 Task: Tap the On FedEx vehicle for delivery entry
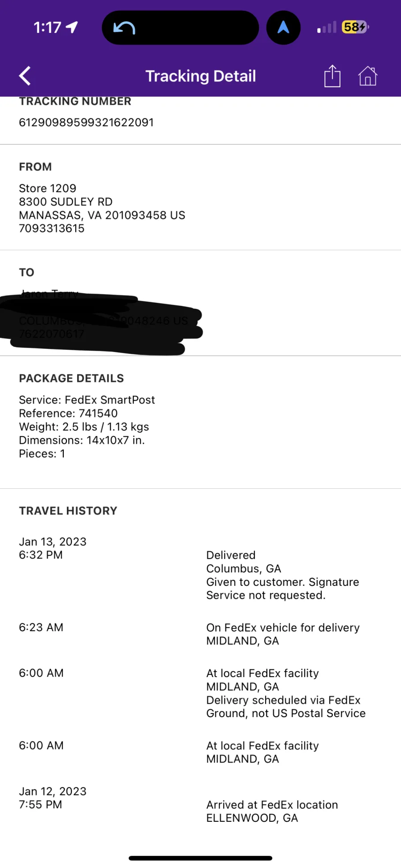coord(282,628)
